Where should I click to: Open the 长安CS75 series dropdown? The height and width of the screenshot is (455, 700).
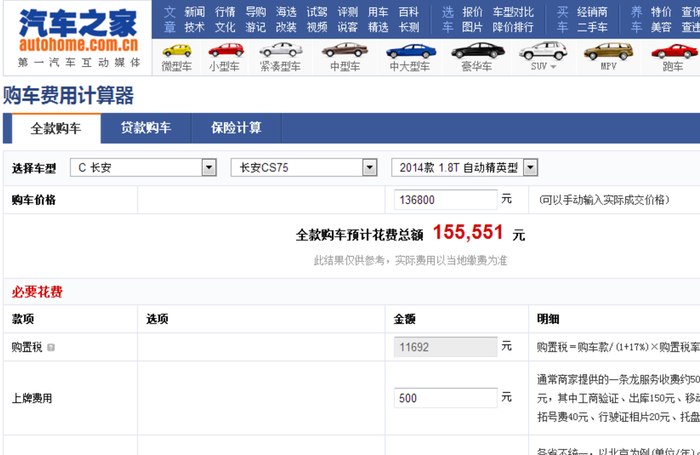(304, 168)
